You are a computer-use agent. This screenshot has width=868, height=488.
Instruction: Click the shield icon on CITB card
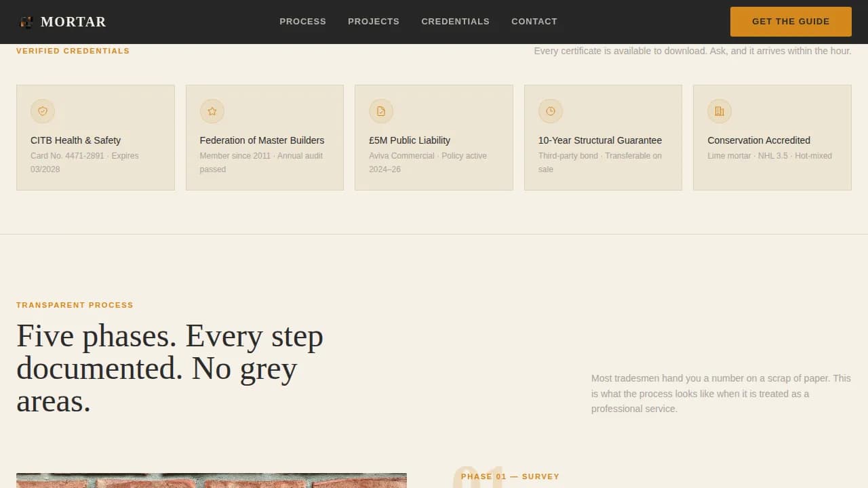tap(43, 111)
